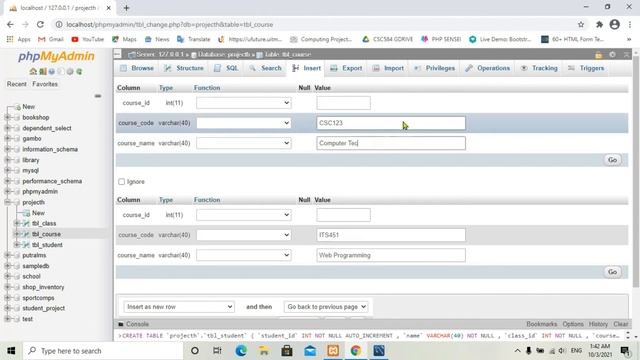Click the Windows Start button
The height and width of the screenshot is (360, 640).
11,351
